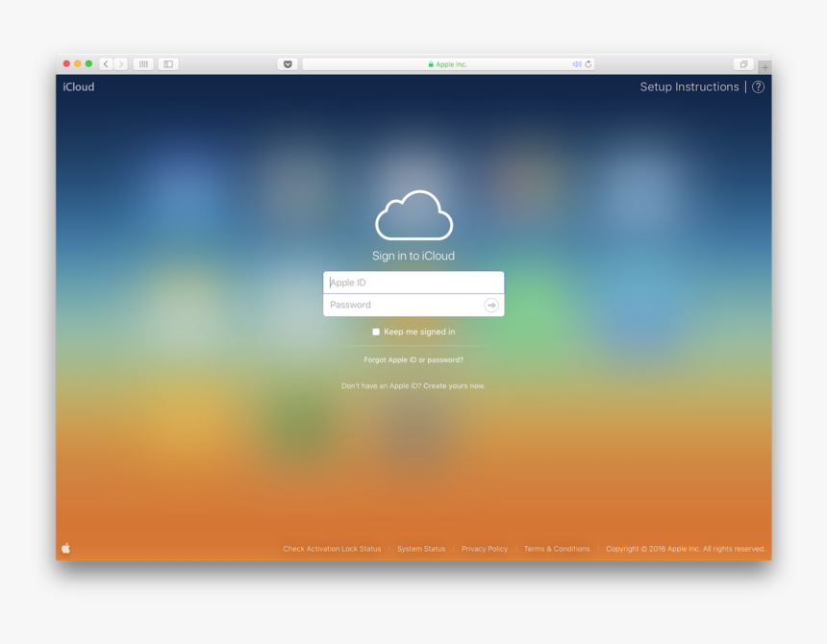Screen dimensions: 827x644
Task: Enable the Keep me signed in checkbox
Action: [x=375, y=331]
